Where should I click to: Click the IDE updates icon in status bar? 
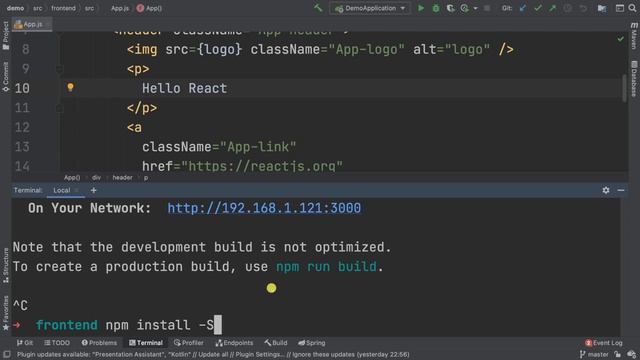[x=631, y=355]
